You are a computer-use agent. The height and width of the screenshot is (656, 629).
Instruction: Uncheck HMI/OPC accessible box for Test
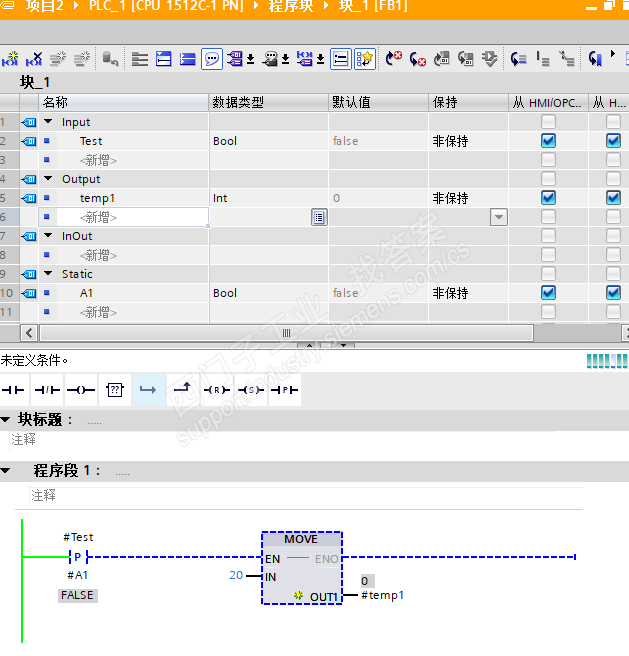pyautogui.click(x=548, y=141)
